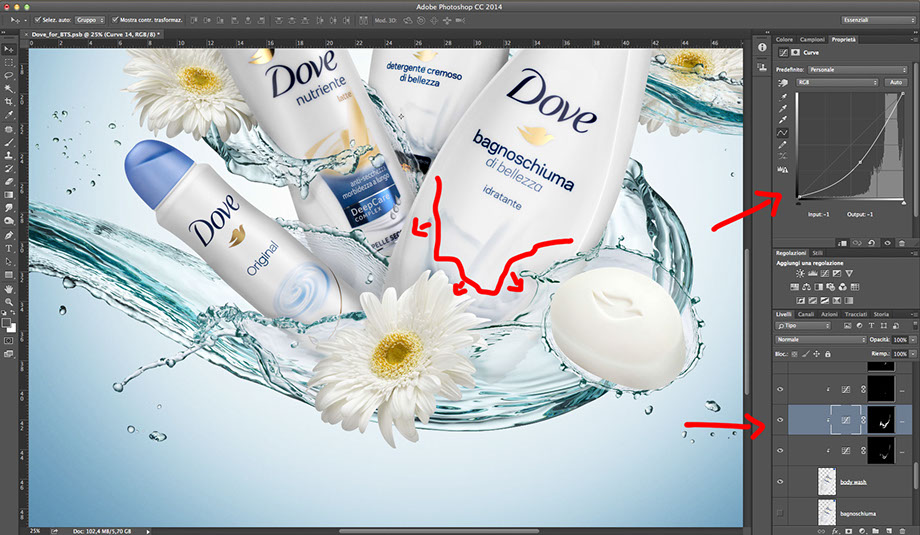Image resolution: width=920 pixels, height=535 pixels.
Task: Click the selected Curves layer mask thumbnail
Action: click(881, 419)
